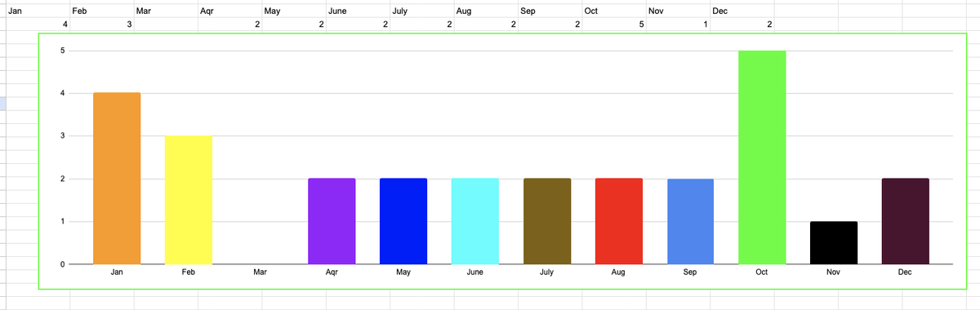Select the brown July bar
Viewport: 980px width, 310px height.
click(547, 221)
